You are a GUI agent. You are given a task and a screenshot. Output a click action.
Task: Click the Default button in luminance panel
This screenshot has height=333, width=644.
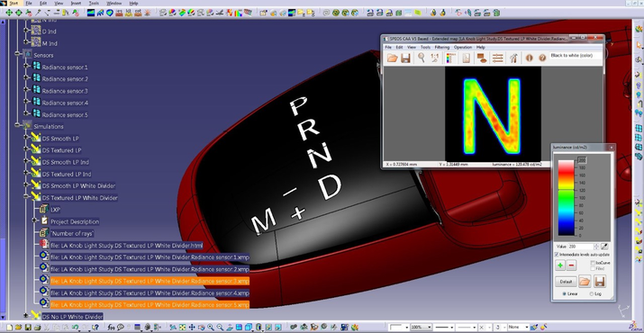coord(566,282)
